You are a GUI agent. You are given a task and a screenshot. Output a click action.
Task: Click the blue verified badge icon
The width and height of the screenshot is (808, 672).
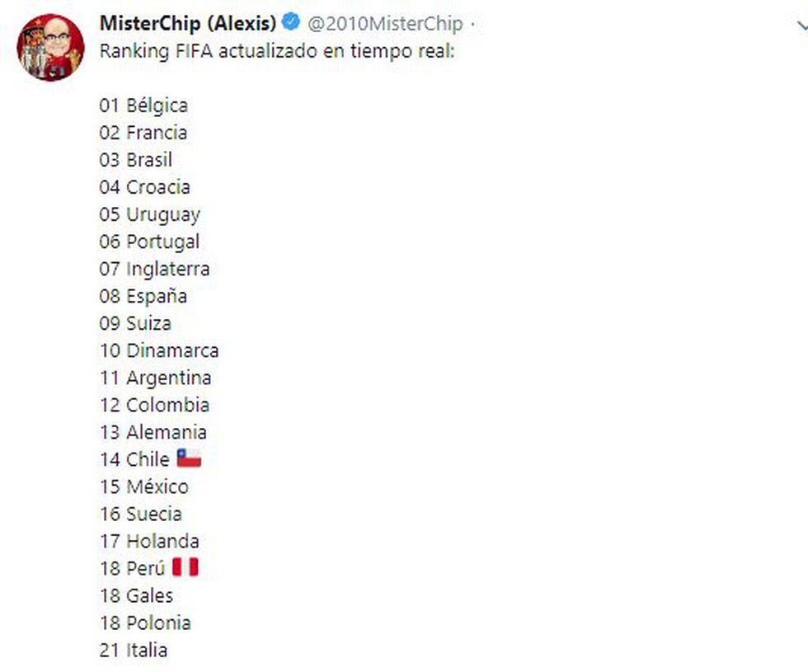pyautogui.click(x=291, y=22)
